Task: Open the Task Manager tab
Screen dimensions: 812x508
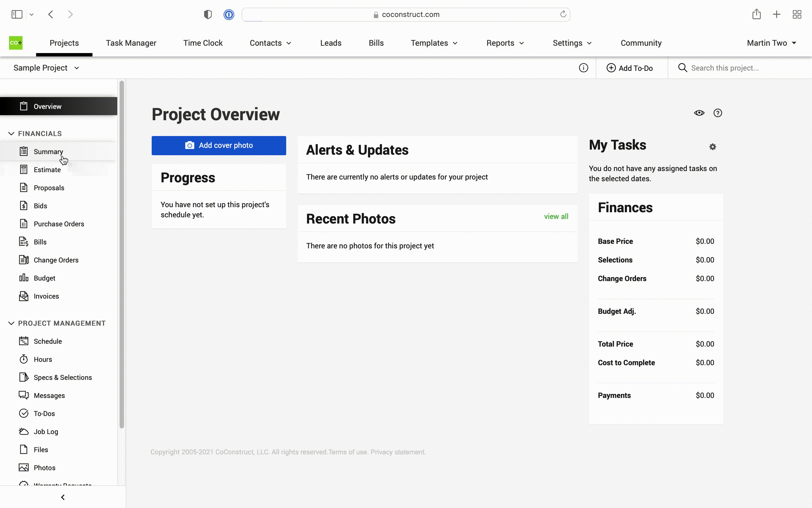Action: [131, 43]
